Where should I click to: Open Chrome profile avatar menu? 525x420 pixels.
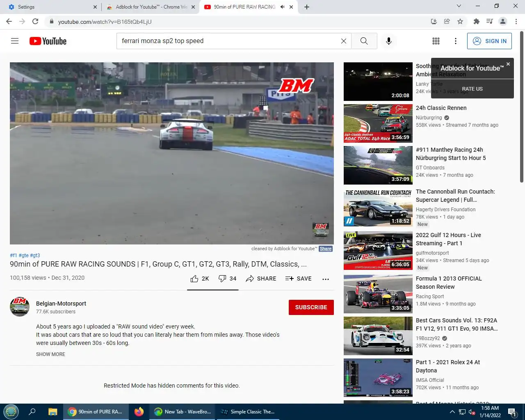503,21
